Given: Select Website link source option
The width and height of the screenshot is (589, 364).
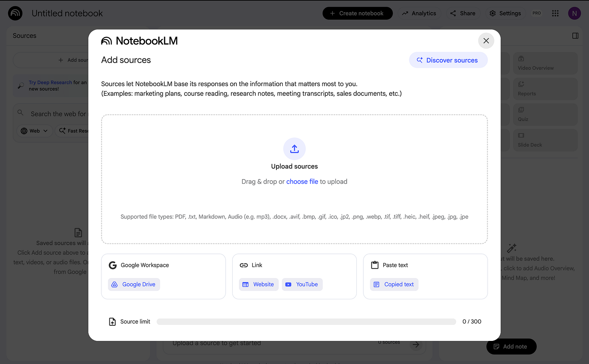Looking at the screenshot, I should coord(259,285).
